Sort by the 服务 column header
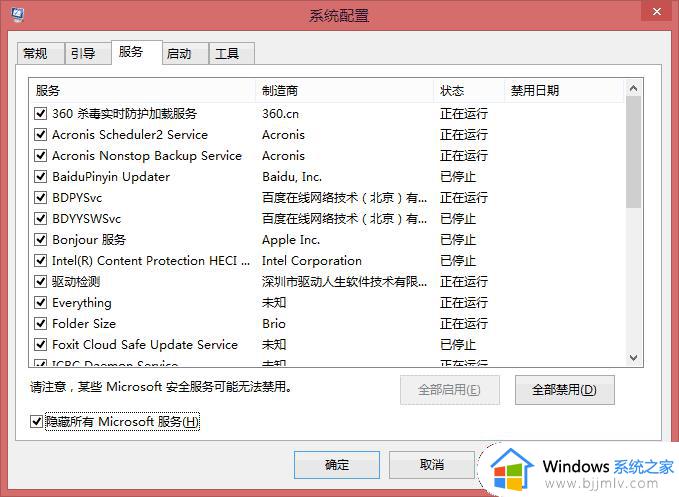The height and width of the screenshot is (497, 679). tap(143, 90)
